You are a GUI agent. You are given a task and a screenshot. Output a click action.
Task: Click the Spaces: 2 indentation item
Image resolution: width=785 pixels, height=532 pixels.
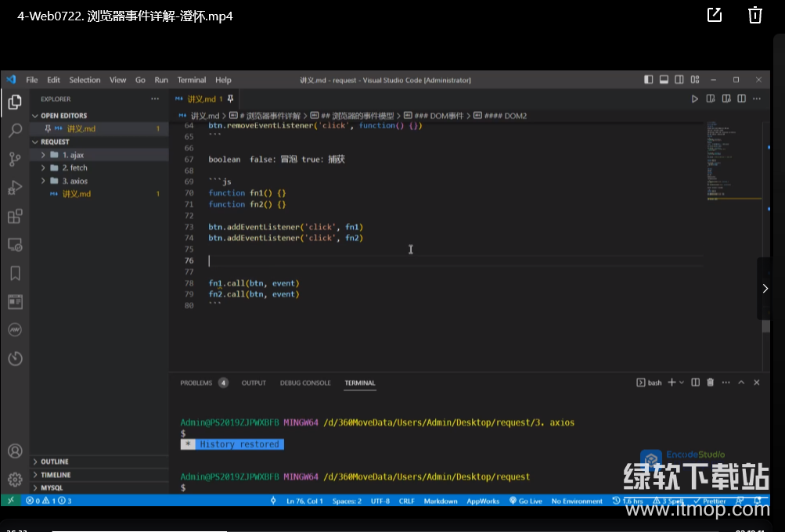coord(347,501)
